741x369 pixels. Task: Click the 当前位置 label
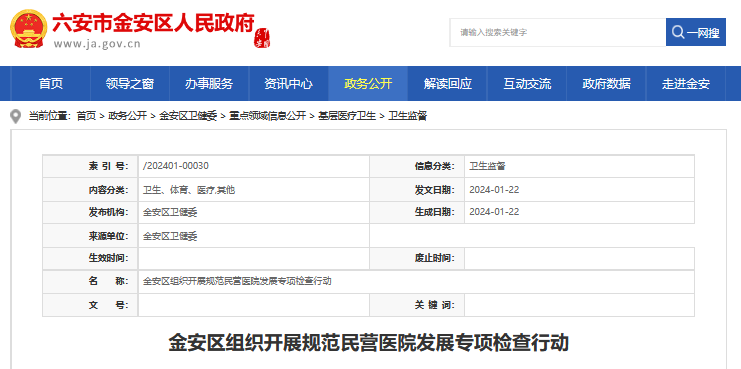click(50, 116)
